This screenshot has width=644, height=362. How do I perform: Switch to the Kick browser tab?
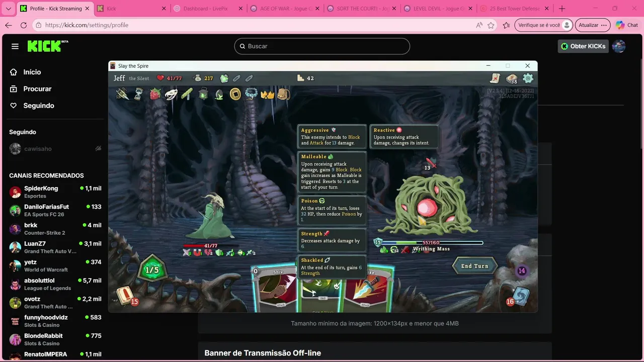coord(131,9)
